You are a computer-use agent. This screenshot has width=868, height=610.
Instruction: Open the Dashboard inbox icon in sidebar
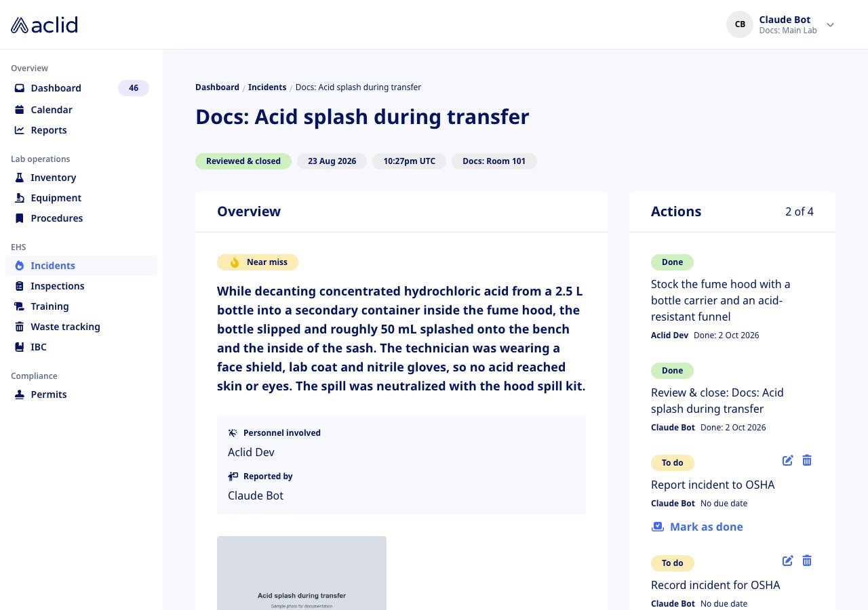[x=20, y=88]
